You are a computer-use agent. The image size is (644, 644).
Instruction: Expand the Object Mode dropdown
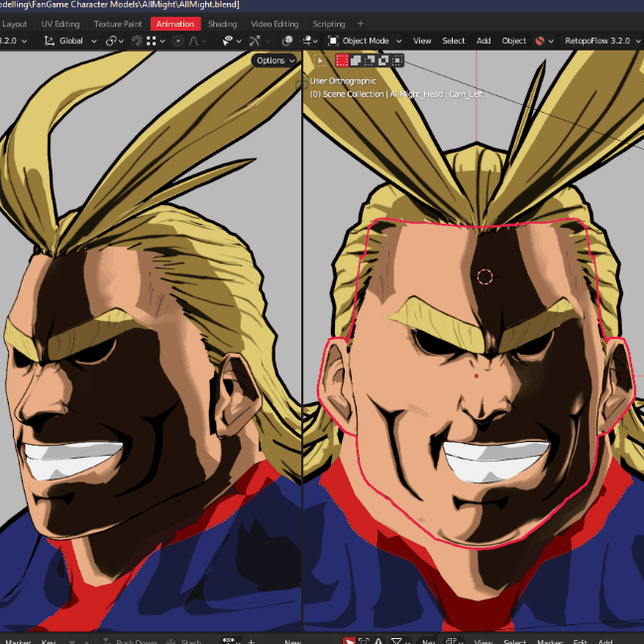(365, 41)
